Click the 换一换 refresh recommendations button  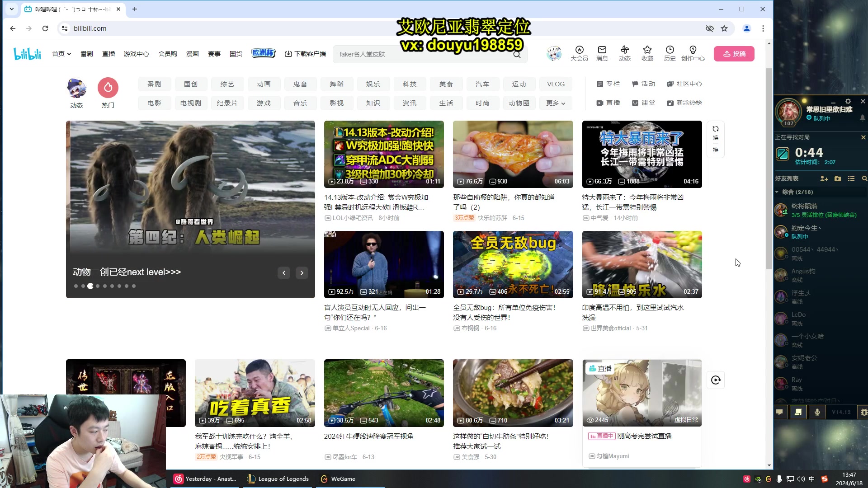715,139
